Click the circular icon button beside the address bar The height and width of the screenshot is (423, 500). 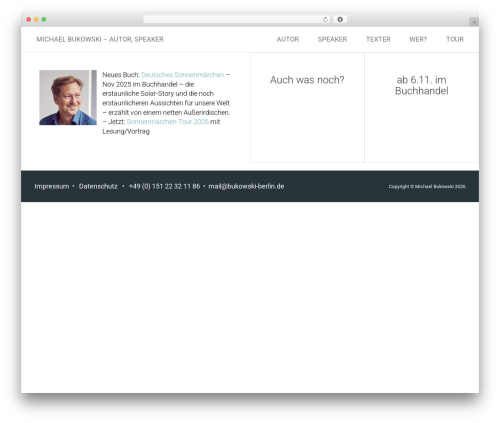coord(340,19)
